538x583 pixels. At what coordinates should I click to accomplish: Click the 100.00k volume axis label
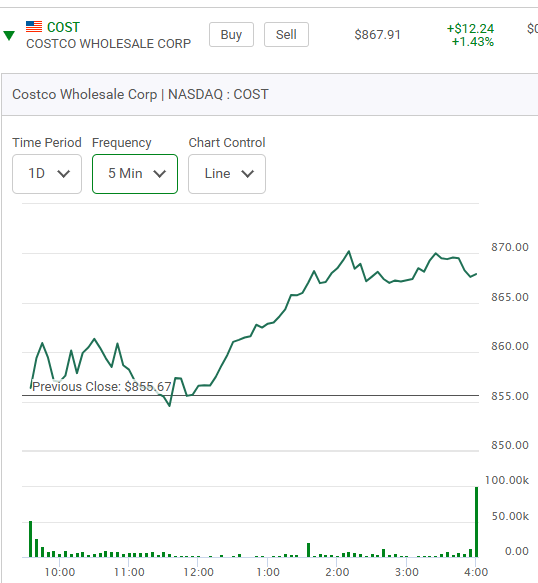tap(507, 480)
